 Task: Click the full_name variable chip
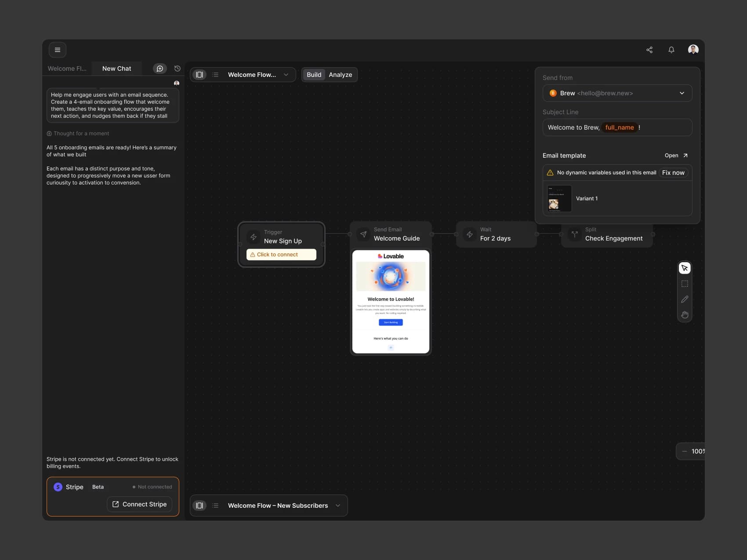(x=620, y=127)
